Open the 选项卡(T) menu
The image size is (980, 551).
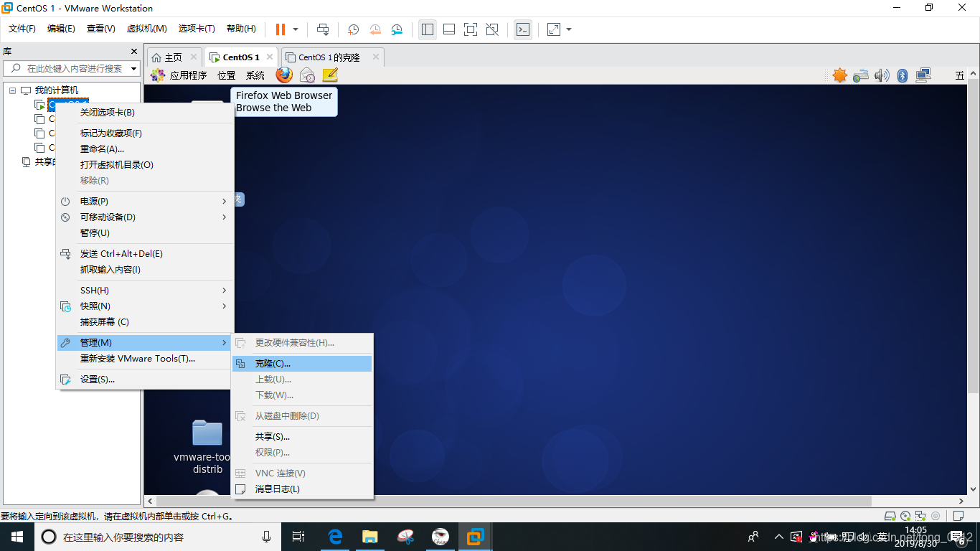point(197,29)
